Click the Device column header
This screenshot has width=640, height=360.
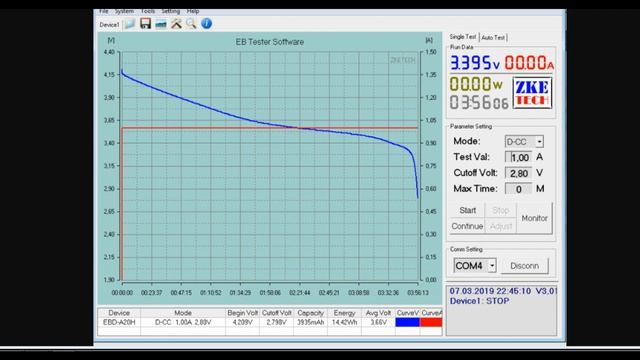(x=119, y=313)
